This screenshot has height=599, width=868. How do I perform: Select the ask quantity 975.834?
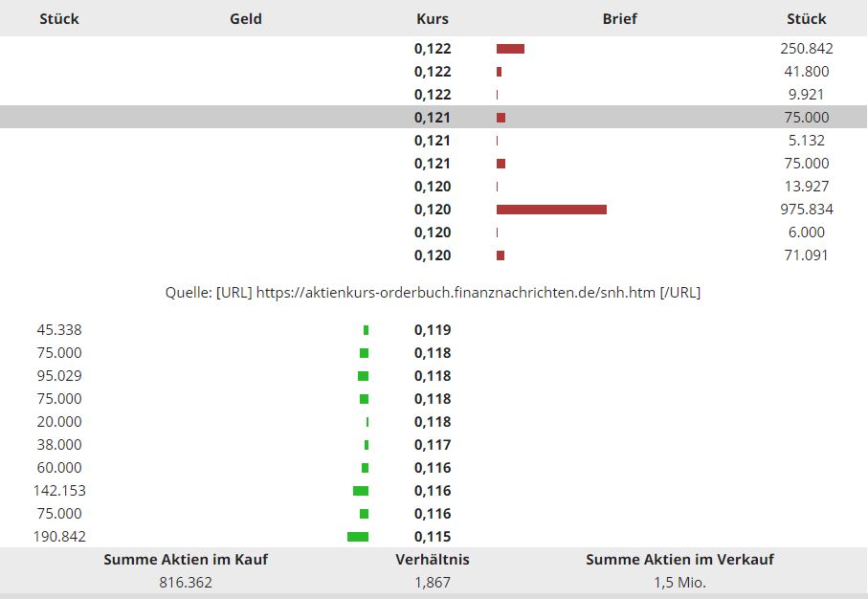pyautogui.click(x=806, y=210)
